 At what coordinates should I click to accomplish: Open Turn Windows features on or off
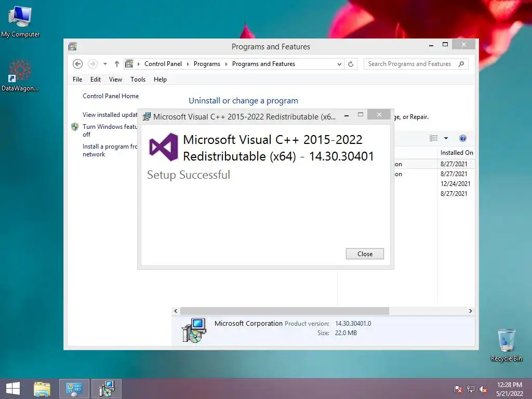pos(110,130)
